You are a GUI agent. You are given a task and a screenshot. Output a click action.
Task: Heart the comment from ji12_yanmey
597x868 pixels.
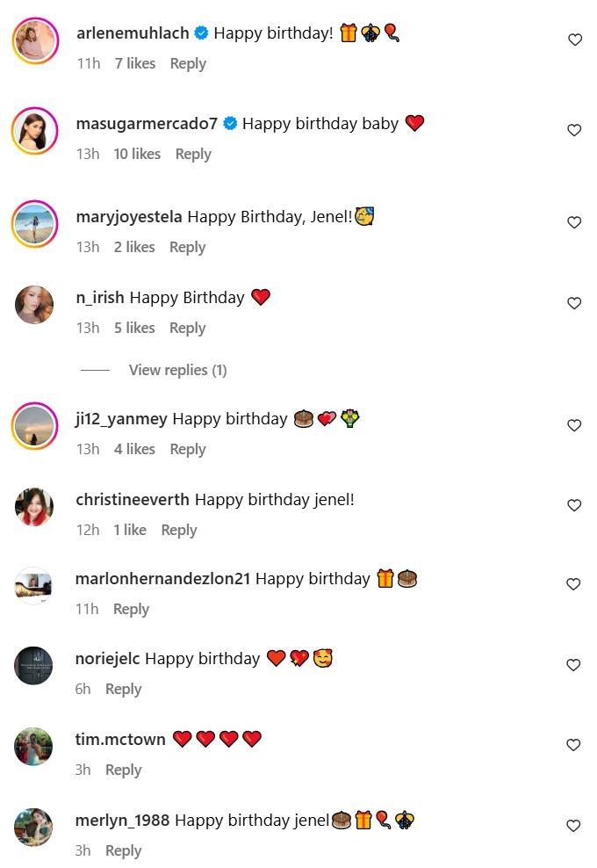click(575, 425)
